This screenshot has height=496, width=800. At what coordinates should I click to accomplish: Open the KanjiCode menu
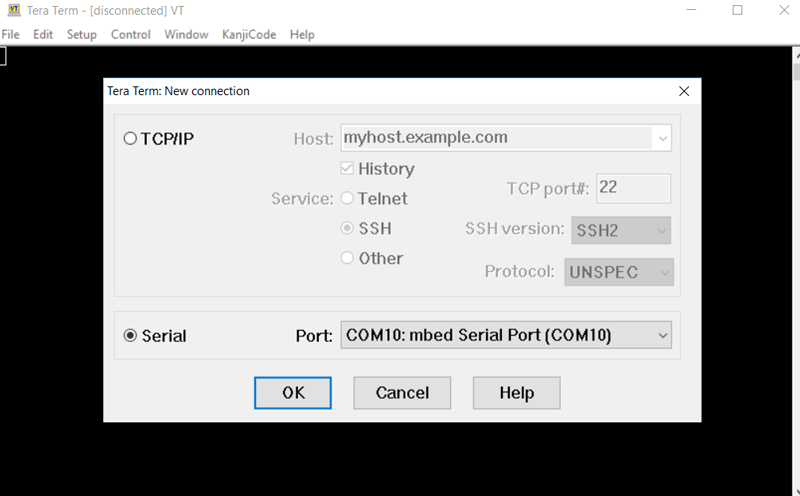coord(248,34)
